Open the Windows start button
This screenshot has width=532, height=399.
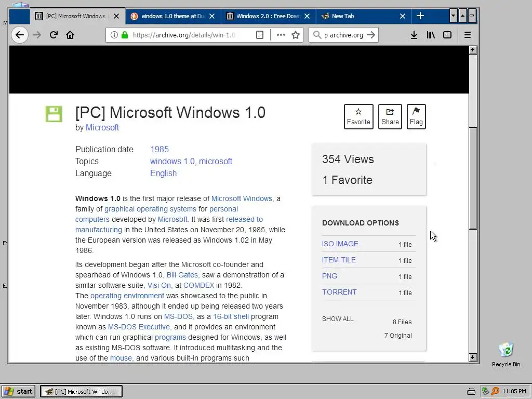[x=18, y=392]
